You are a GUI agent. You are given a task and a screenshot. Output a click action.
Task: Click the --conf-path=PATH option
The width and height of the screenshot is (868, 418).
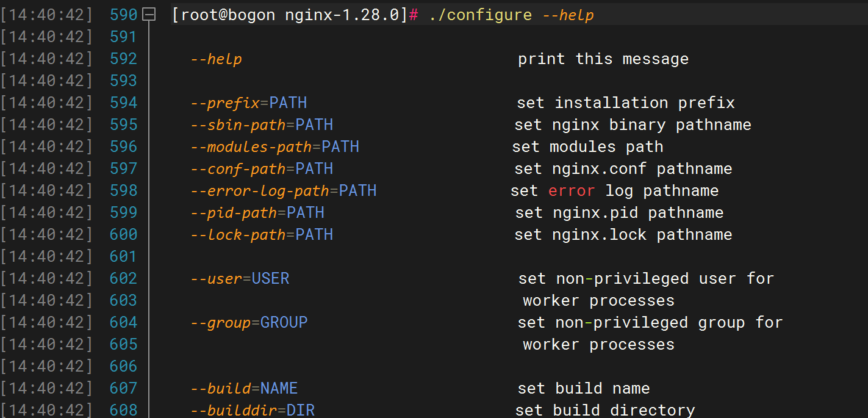click(262, 168)
